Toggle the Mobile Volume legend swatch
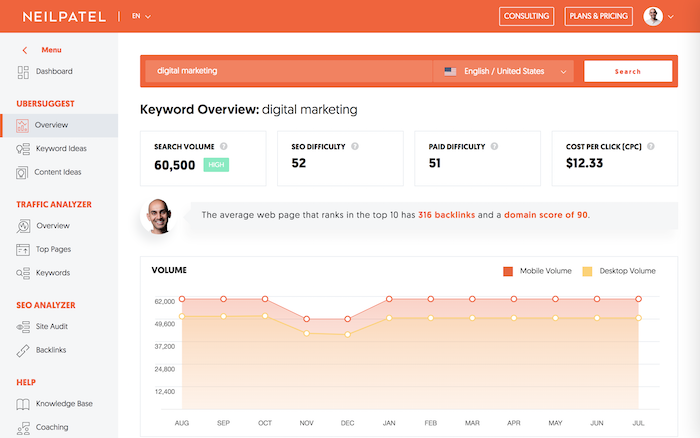Image resolution: width=700 pixels, height=438 pixels. [508, 271]
